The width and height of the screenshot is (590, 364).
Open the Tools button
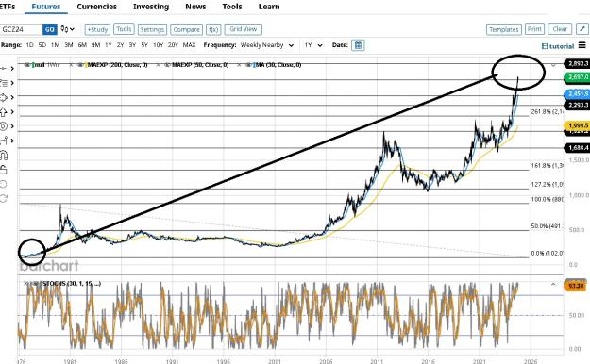124,29
